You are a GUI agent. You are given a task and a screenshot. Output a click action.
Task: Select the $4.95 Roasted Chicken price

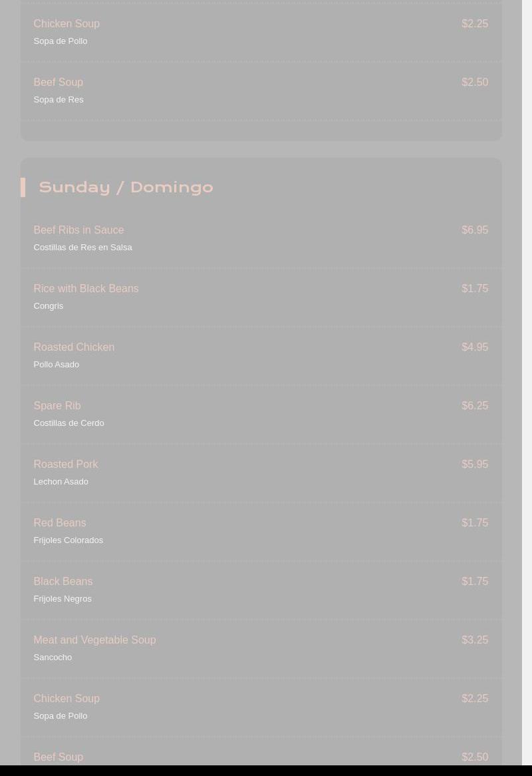point(475,347)
